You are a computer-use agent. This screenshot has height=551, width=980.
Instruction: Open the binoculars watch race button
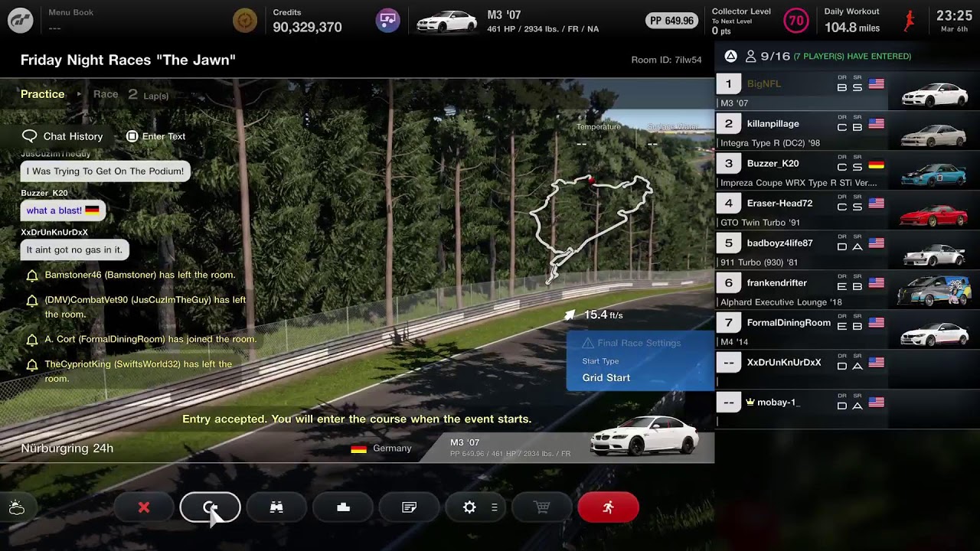(x=276, y=507)
